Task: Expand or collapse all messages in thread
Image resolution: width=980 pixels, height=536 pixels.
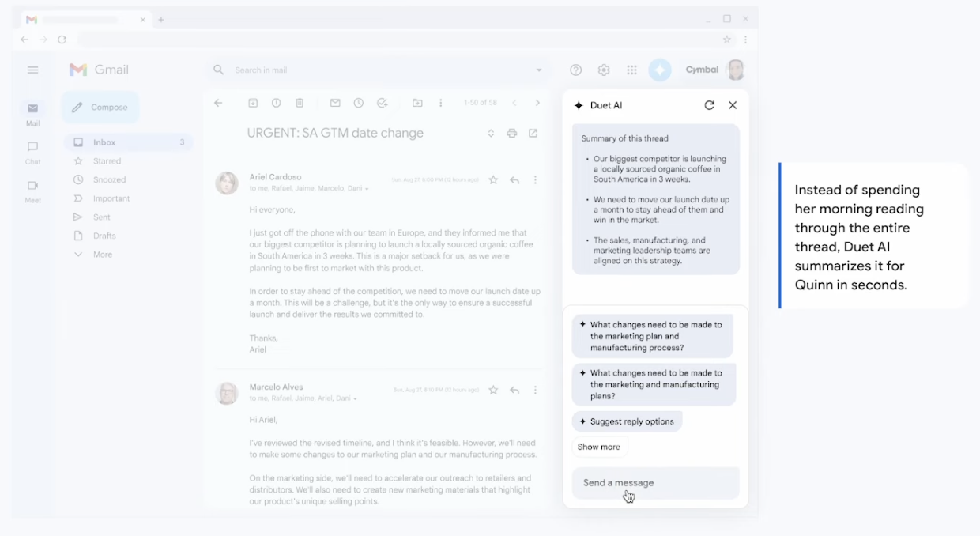Action: click(491, 134)
